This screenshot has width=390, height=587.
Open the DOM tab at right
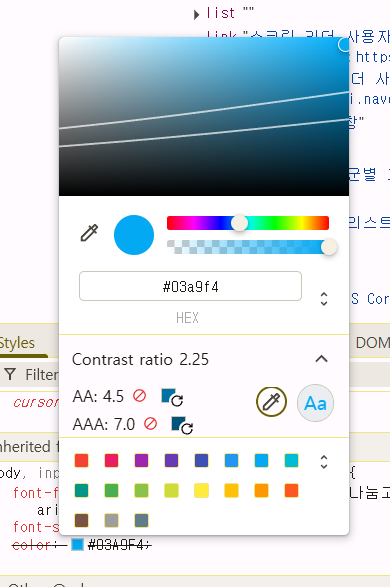[372, 343]
